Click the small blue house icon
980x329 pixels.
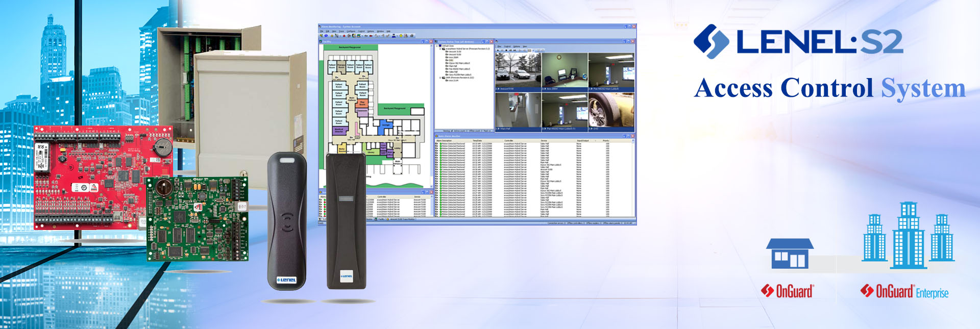(789, 254)
